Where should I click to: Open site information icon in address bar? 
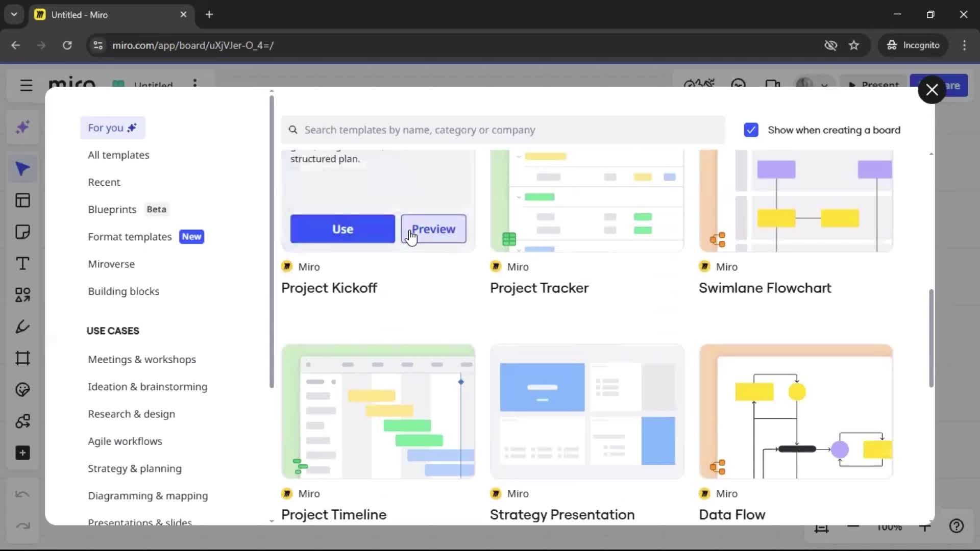(97, 45)
